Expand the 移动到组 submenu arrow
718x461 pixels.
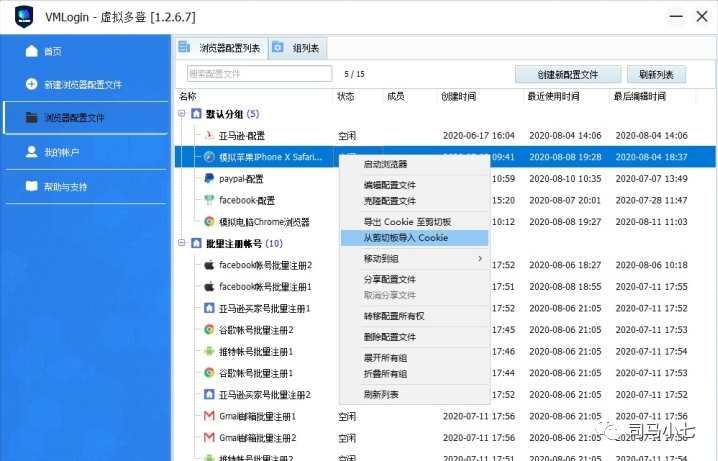click(x=480, y=259)
